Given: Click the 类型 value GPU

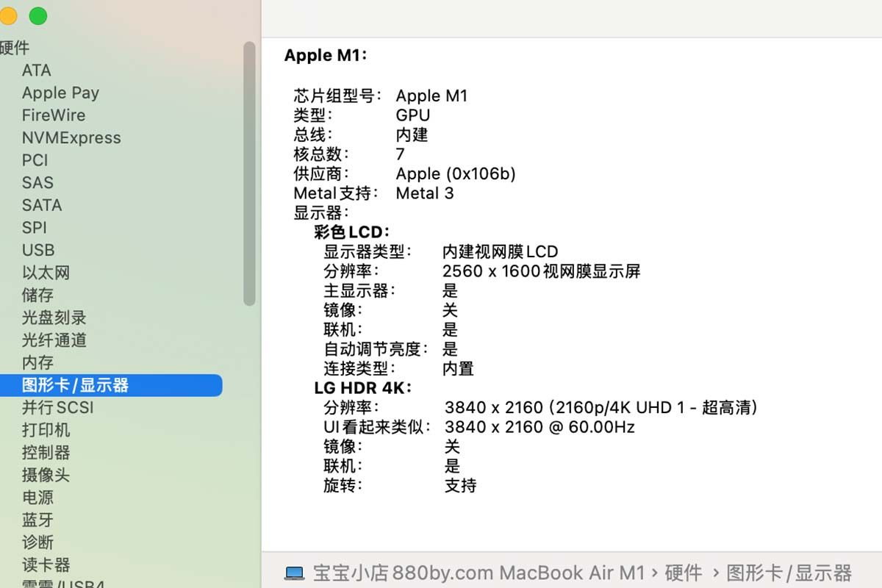Looking at the screenshot, I should 413,115.
